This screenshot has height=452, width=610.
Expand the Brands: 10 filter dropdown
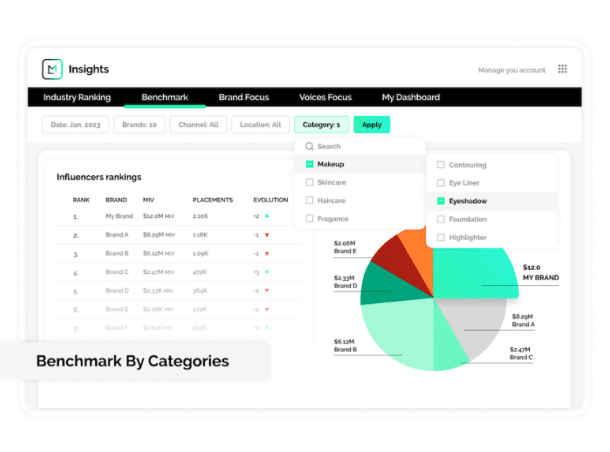[x=138, y=125]
